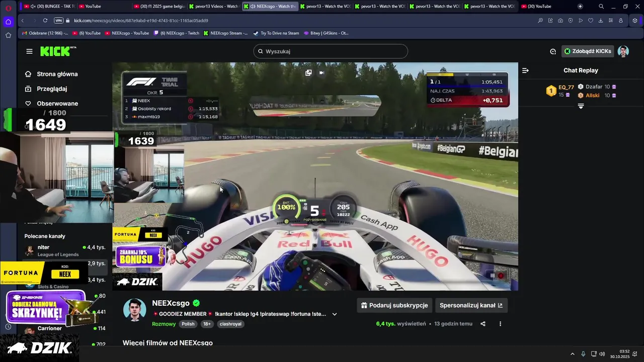This screenshot has height=362, width=644.
Task: Open the Try To Drive na Steam bookmark
Action: [x=276, y=33]
